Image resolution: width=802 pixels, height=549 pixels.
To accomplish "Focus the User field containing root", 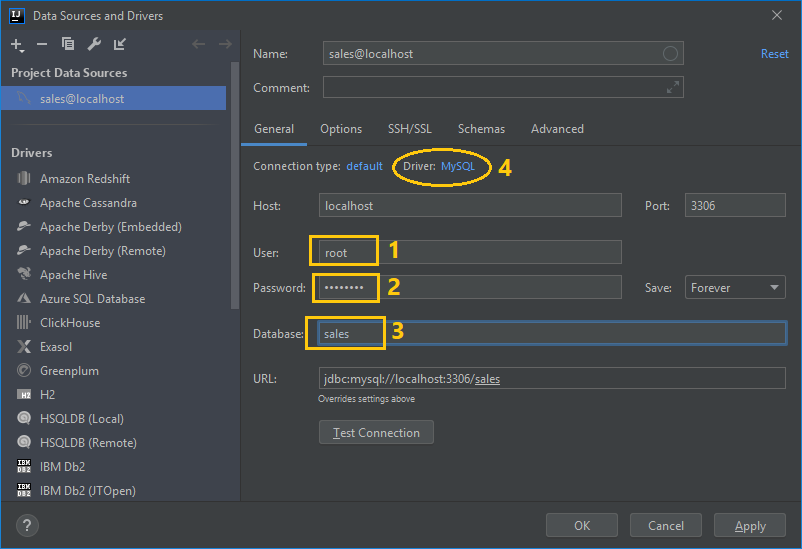I will pos(470,252).
